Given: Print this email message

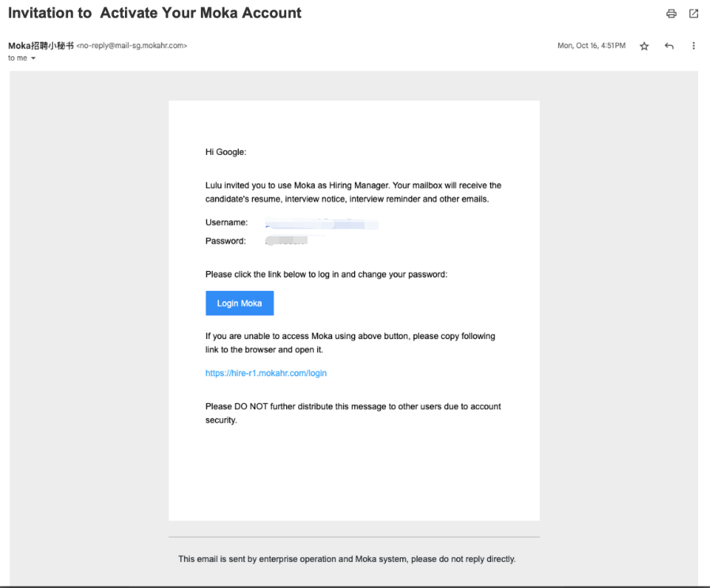Looking at the screenshot, I should coord(671,13).
